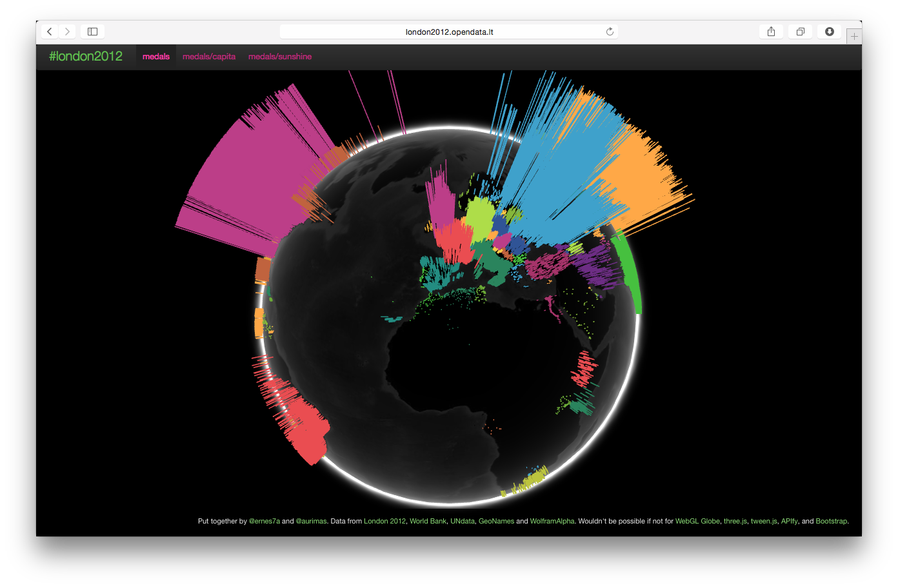The height and width of the screenshot is (588, 898).
Task: Visit the WebGL Globe credit link
Action: tap(697, 521)
